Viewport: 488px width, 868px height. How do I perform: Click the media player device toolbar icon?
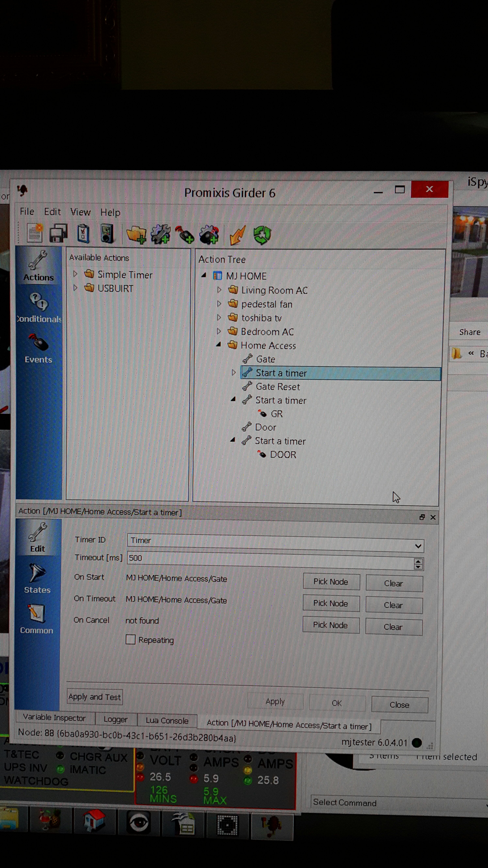click(107, 233)
